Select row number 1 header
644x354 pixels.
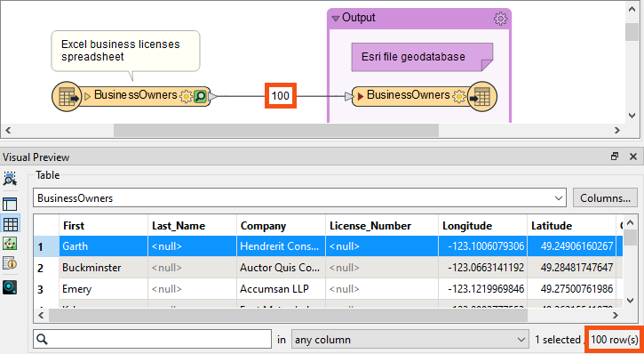click(46, 246)
